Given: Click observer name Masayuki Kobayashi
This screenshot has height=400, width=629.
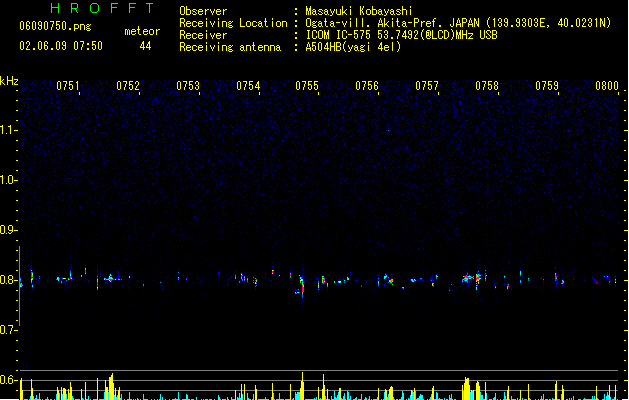Looking at the screenshot, I should tap(359, 11).
